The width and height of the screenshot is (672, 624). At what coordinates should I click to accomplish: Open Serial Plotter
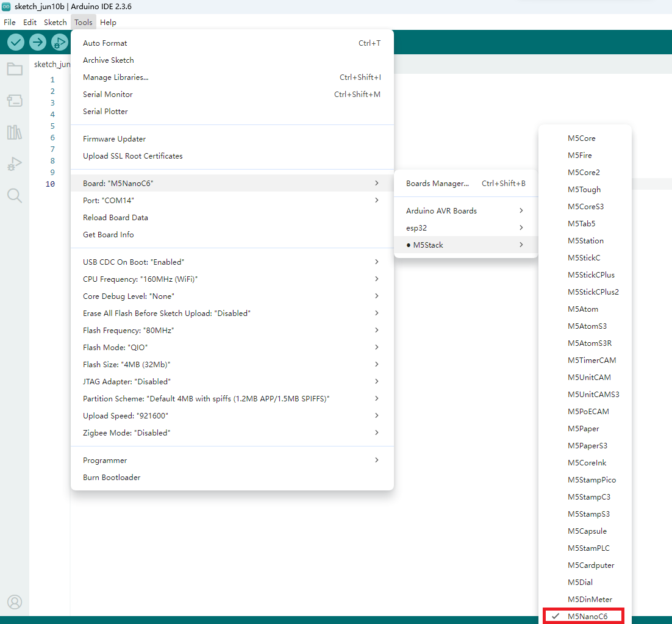click(x=232, y=112)
